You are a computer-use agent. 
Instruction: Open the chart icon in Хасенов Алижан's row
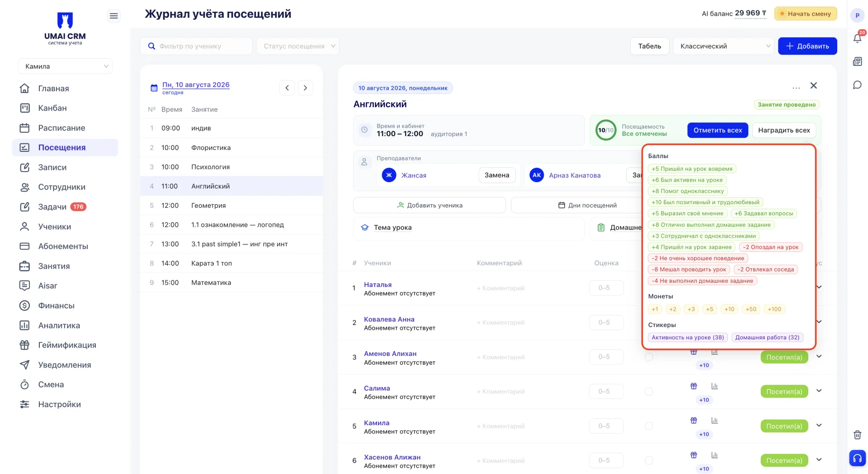click(x=714, y=455)
